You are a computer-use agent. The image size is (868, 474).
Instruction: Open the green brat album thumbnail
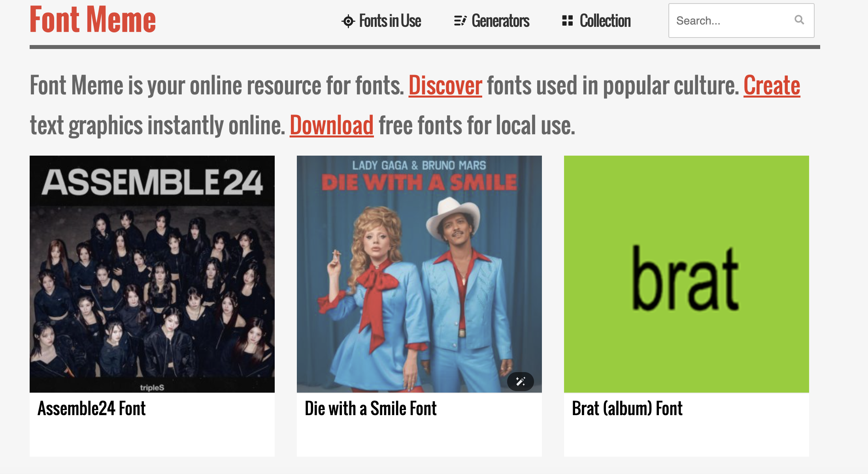(687, 274)
